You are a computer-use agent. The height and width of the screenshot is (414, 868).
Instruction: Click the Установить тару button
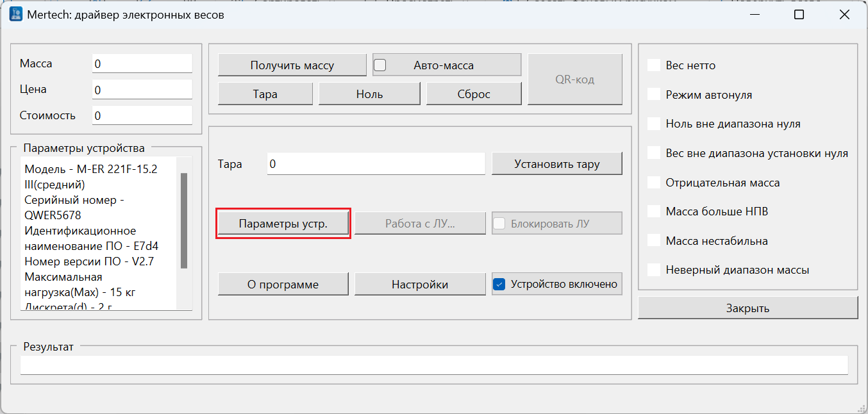(557, 163)
